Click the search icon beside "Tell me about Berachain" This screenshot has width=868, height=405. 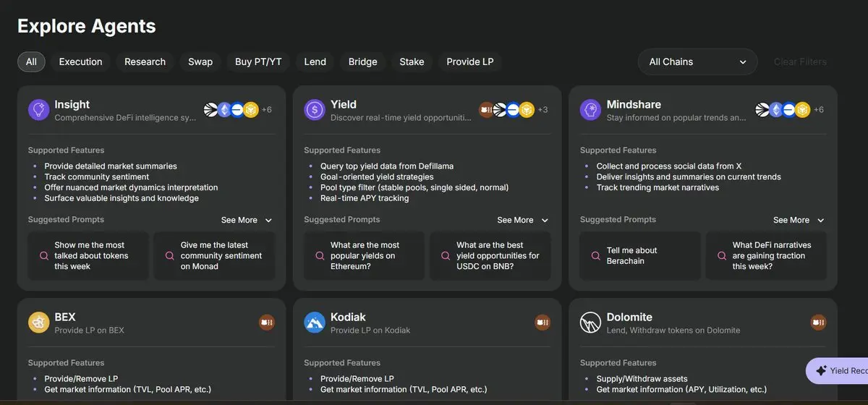pyautogui.click(x=595, y=256)
